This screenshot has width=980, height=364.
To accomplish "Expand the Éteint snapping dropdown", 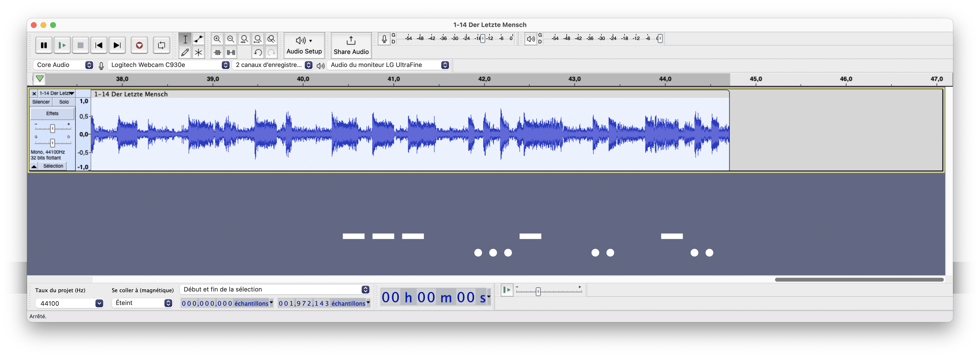I will [142, 303].
